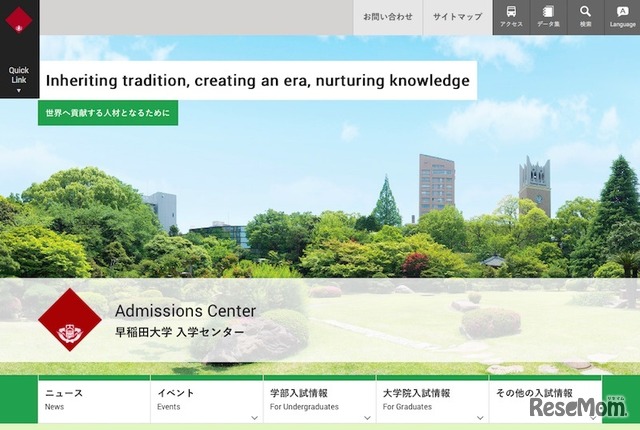Expand the For Undergraduates chevron

[x=367, y=418]
